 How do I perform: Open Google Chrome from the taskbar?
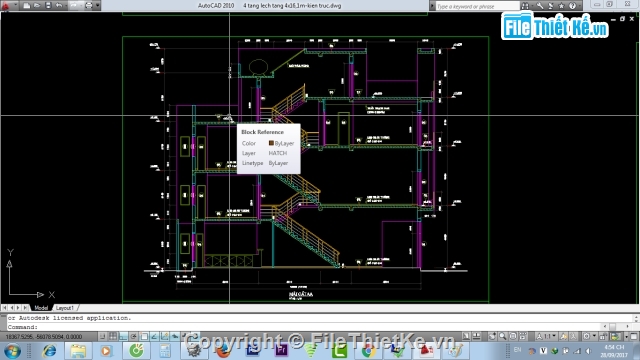tap(369, 351)
